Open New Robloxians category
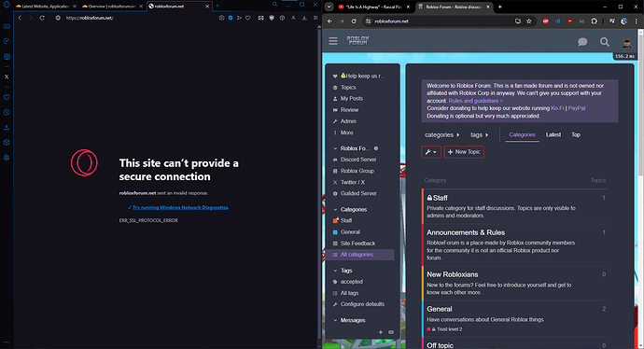 [452, 274]
